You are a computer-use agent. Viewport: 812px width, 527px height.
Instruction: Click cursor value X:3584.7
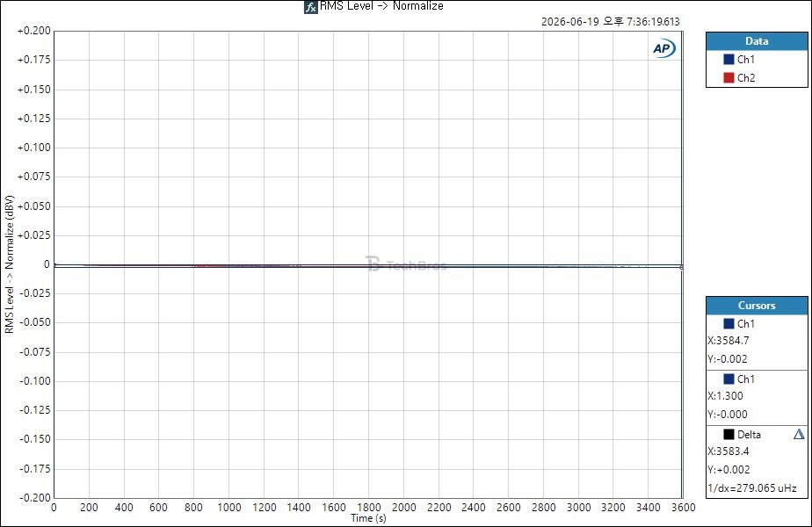pyautogui.click(x=729, y=341)
